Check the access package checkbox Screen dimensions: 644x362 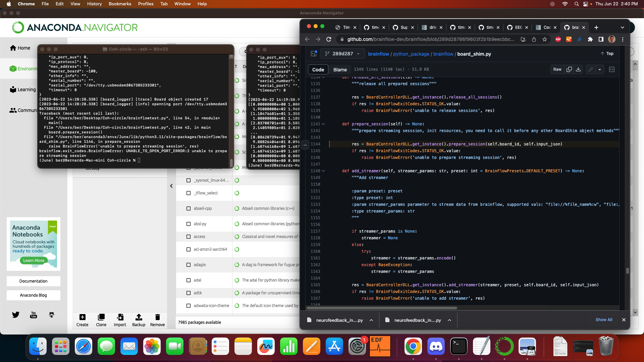(x=188, y=236)
